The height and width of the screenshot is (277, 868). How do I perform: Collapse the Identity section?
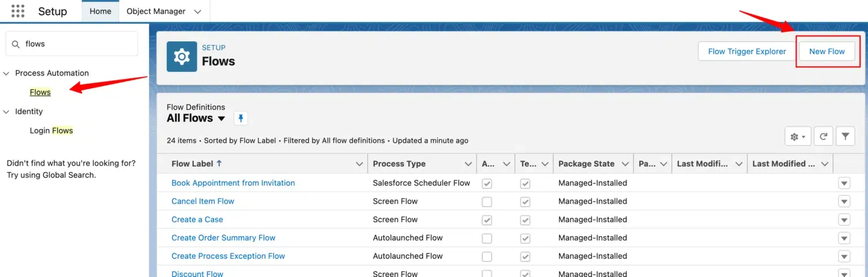pos(6,111)
